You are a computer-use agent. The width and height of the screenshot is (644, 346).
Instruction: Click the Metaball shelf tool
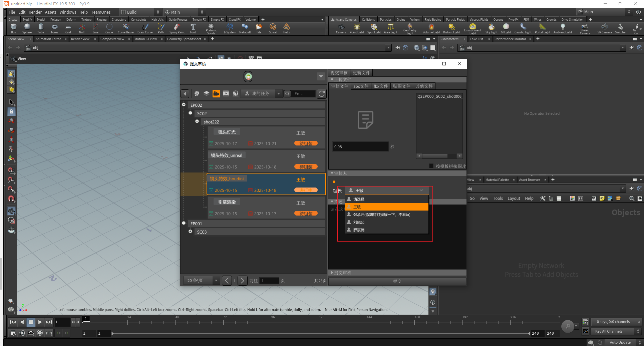tap(245, 28)
